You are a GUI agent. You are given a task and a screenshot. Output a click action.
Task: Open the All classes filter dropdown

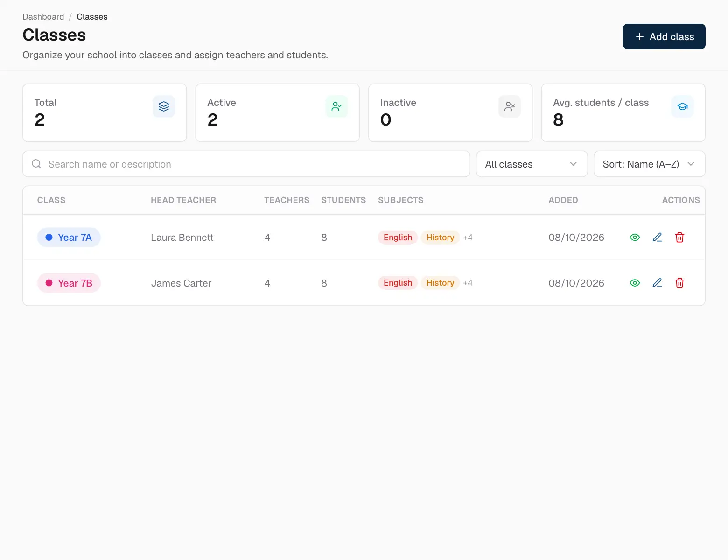(532, 164)
